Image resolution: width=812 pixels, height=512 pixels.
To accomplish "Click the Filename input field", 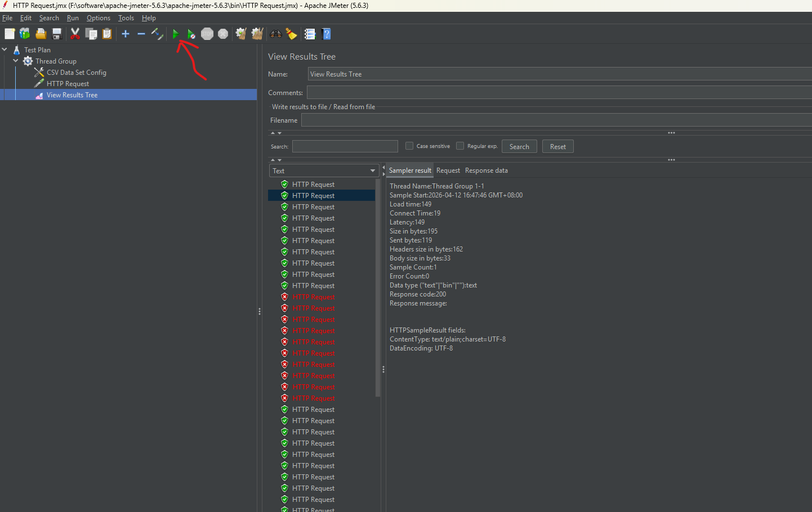I will [556, 120].
